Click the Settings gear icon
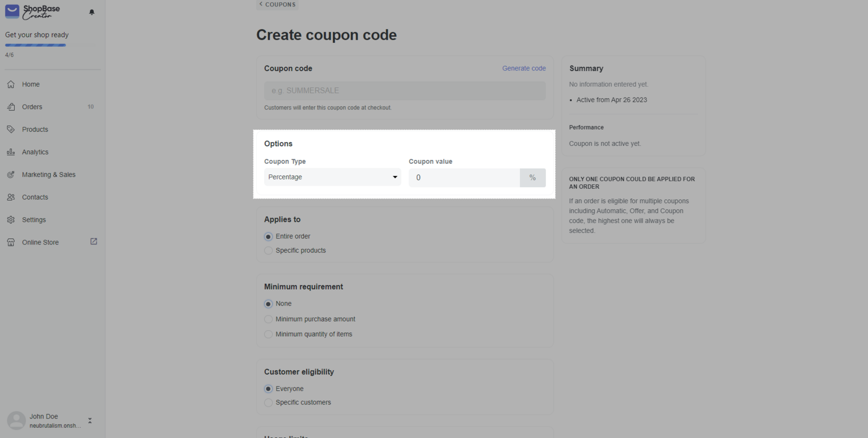 tap(11, 220)
